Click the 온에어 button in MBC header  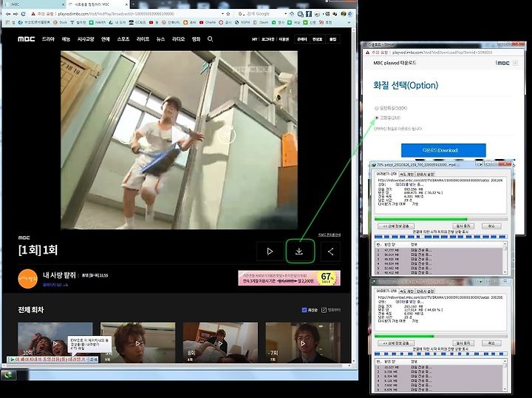[x=302, y=39]
